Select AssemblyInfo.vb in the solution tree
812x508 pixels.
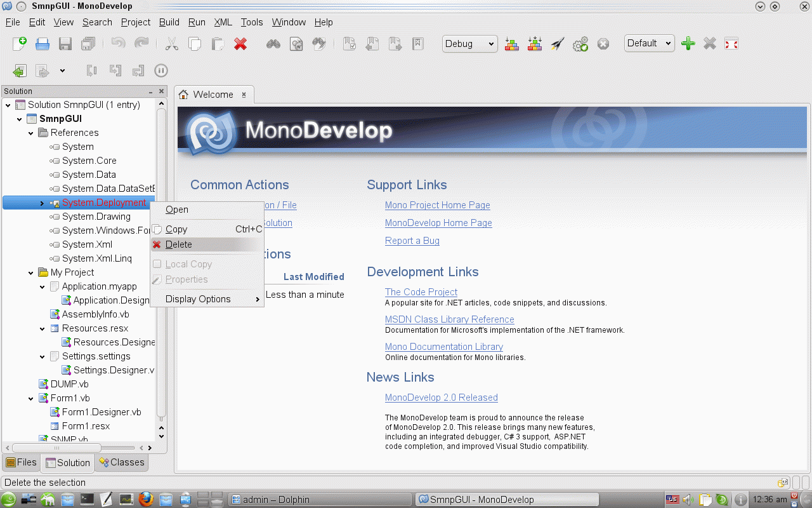tap(96, 314)
